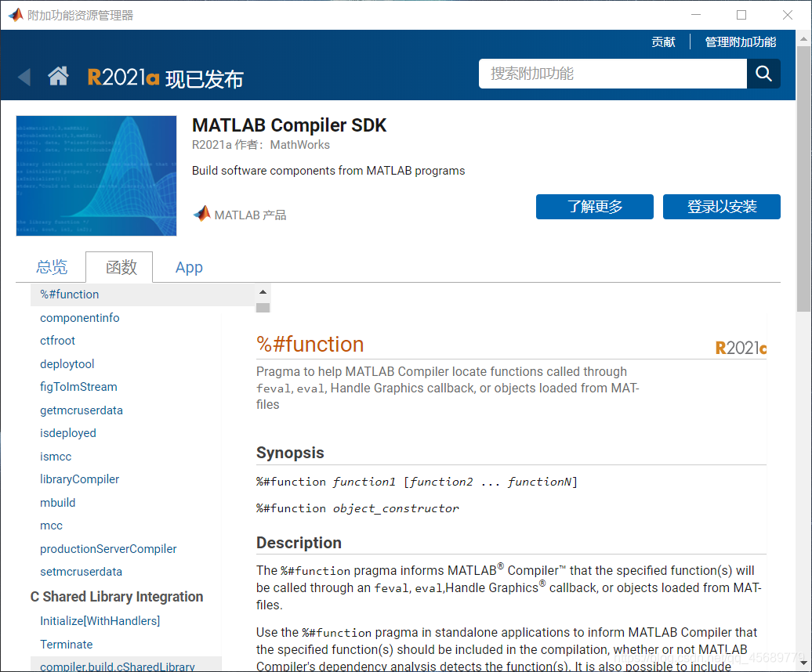Open the setmcruserdata function page
The width and height of the screenshot is (812, 672).
coord(82,572)
